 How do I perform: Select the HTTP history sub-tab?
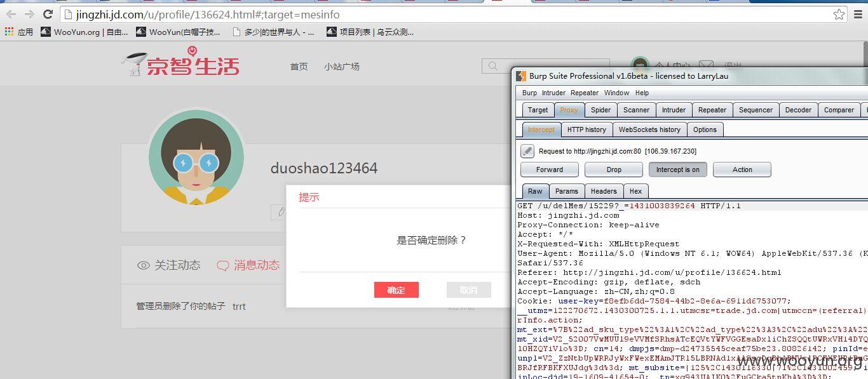[587, 130]
